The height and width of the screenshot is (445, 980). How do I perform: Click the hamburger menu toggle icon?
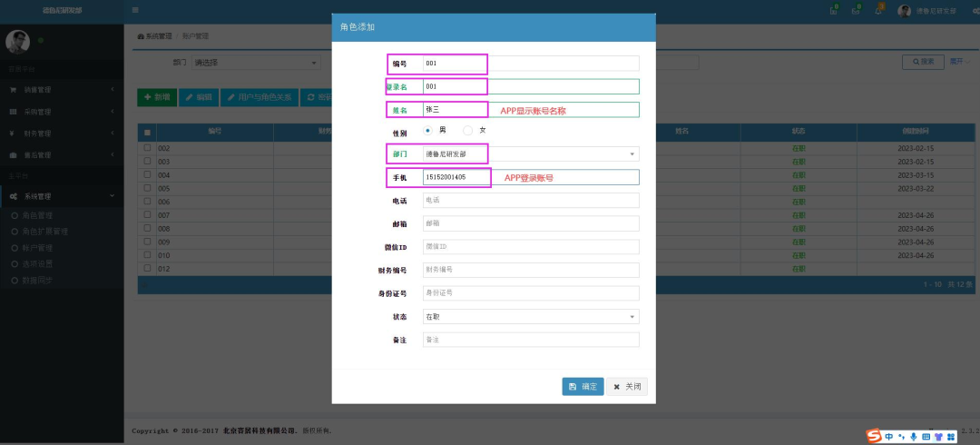point(135,10)
